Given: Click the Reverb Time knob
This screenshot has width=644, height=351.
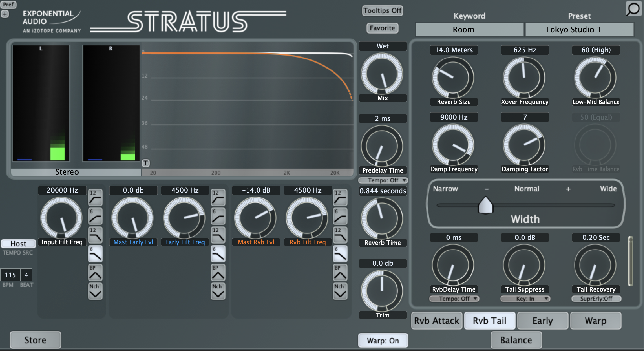Looking at the screenshot, I should tap(382, 218).
